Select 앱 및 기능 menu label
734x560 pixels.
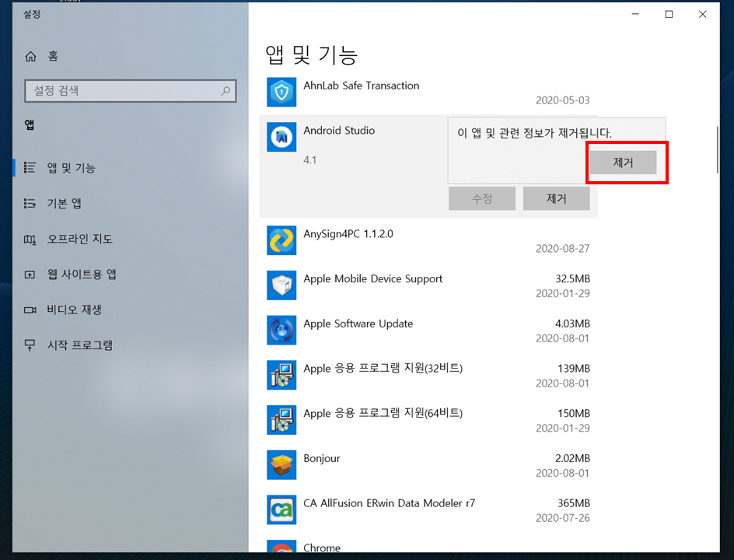click(x=72, y=168)
